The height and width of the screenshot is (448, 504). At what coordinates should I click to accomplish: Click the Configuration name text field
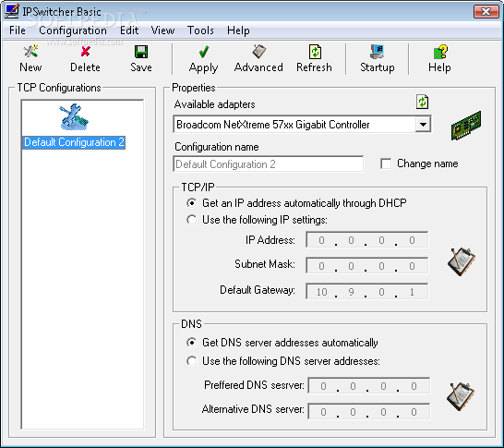(x=269, y=164)
